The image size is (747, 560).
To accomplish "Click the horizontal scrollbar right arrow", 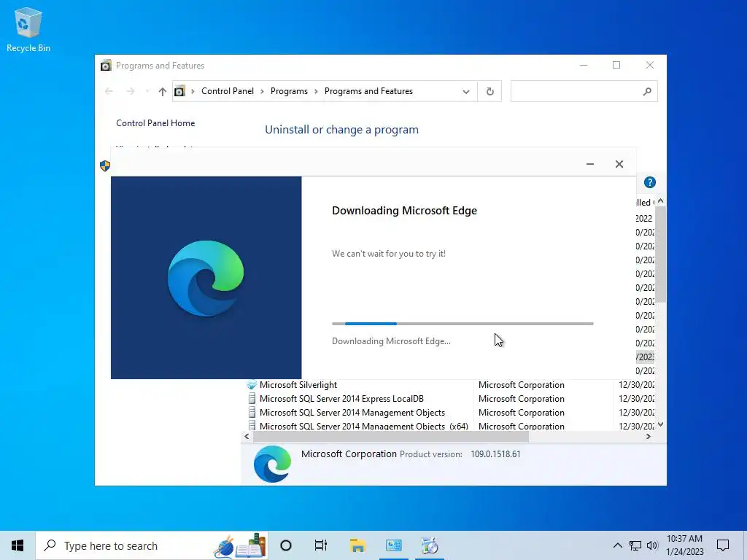I will (649, 436).
